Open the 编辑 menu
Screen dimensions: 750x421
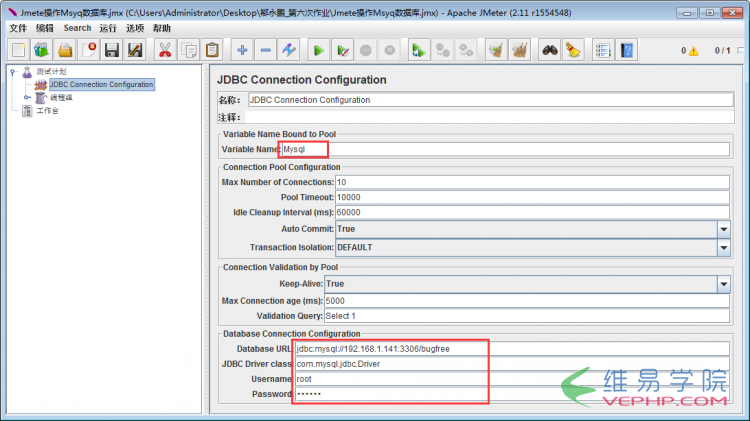(x=45, y=28)
